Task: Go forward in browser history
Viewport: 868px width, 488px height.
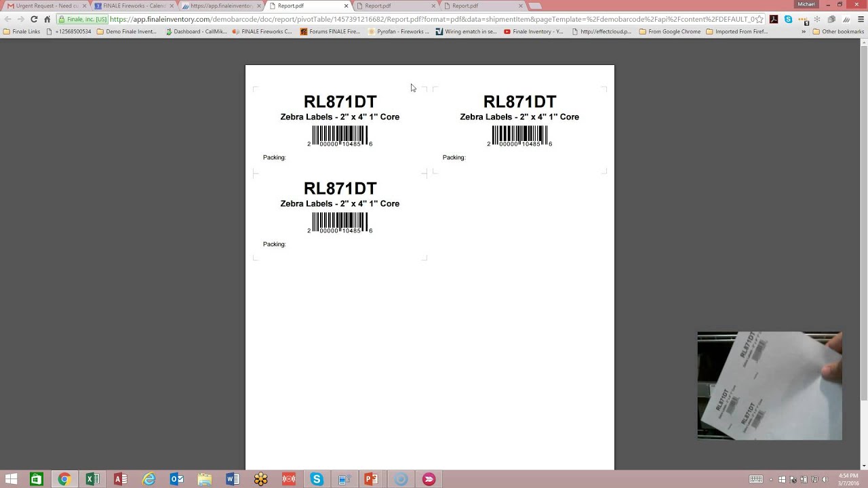Action: point(21,19)
